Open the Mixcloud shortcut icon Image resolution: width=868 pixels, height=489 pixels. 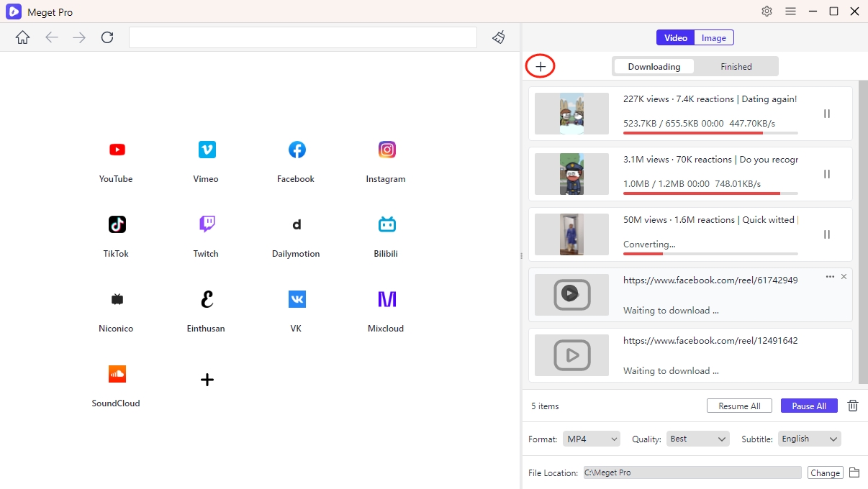387,299
